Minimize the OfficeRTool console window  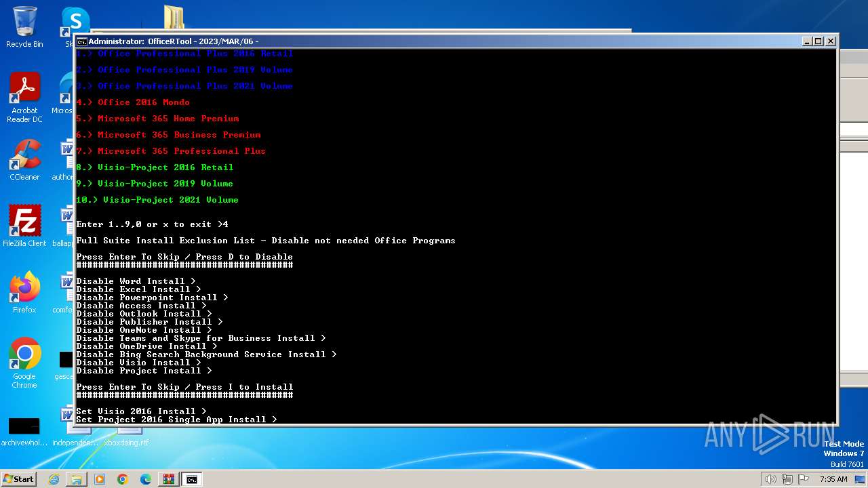coord(807,41)
